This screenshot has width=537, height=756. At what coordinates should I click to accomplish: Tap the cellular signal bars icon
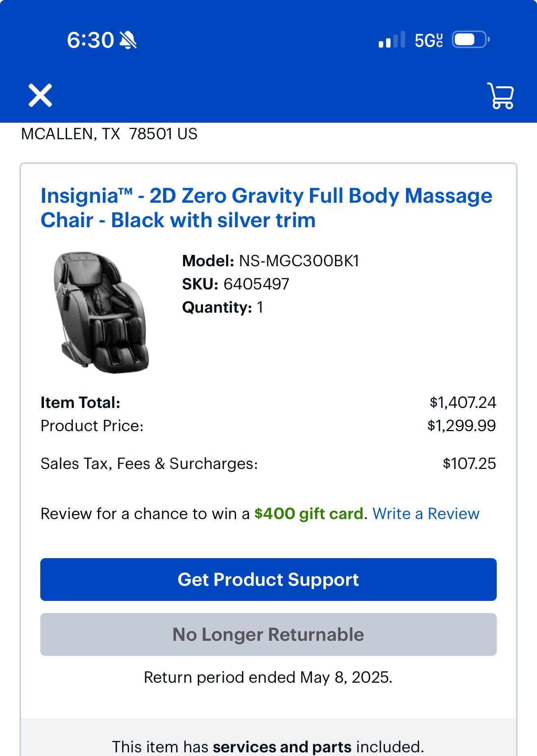pyautogui.click(x=391, y=40)
